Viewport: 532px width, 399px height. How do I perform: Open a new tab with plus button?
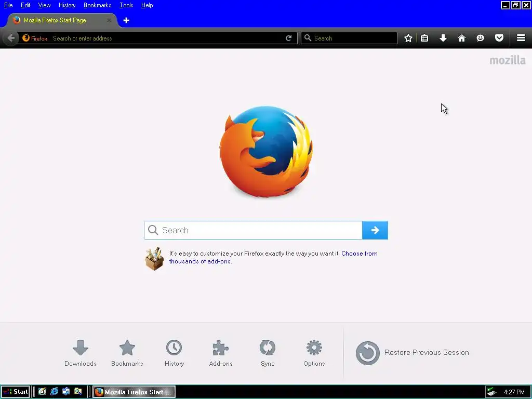(126, 20)
